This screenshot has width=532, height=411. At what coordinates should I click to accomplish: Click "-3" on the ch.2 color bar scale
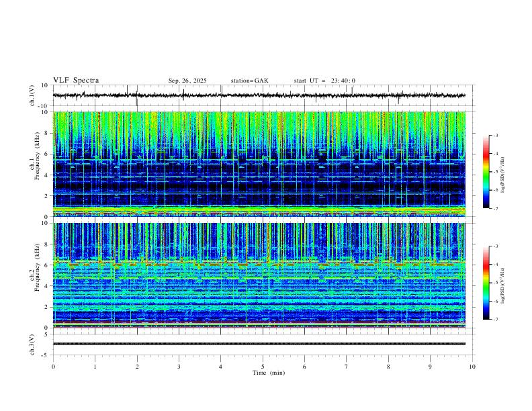496,246
